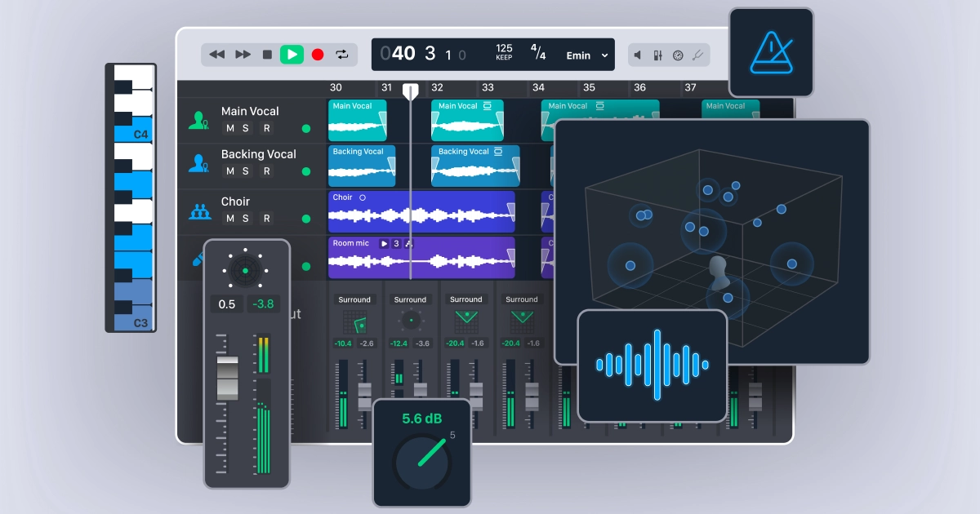This screenshot has width=980, height=514.
Task: Start recording with the red record button
Action: [318, 55]
